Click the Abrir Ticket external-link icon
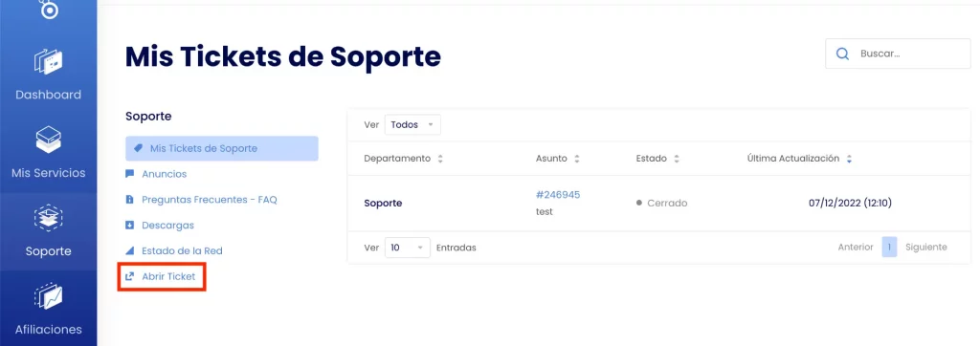 pos(130,276)
